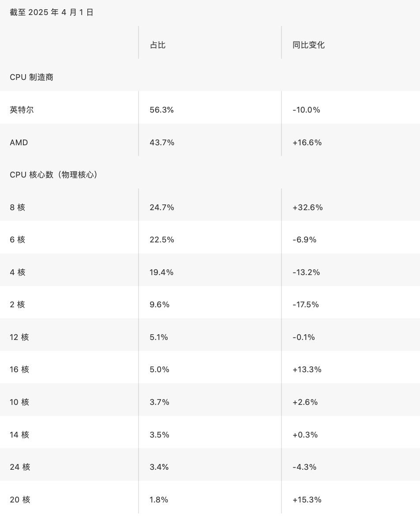Click the 24.7% share for 8 核
420x521 pixels.
point(162,208)
